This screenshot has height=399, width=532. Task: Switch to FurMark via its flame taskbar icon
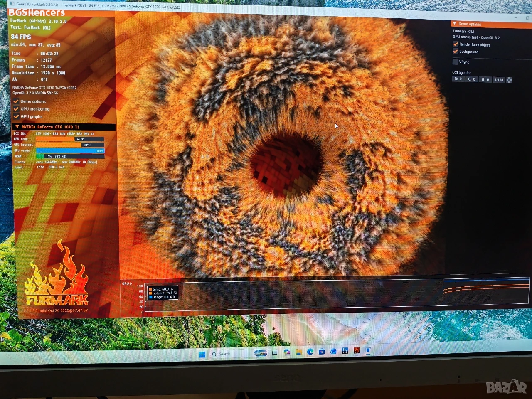pyautogui.click(x=356, y=350)
